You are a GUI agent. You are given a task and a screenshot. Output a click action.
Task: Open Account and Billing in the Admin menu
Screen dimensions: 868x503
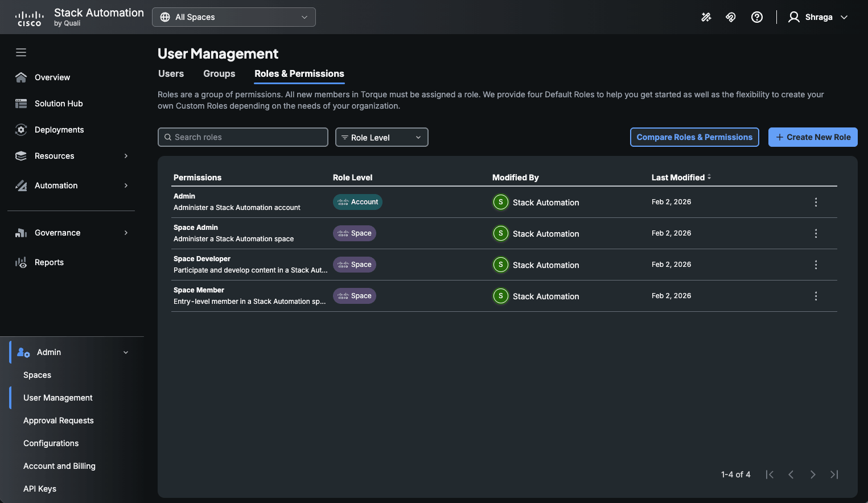(59, 466)
